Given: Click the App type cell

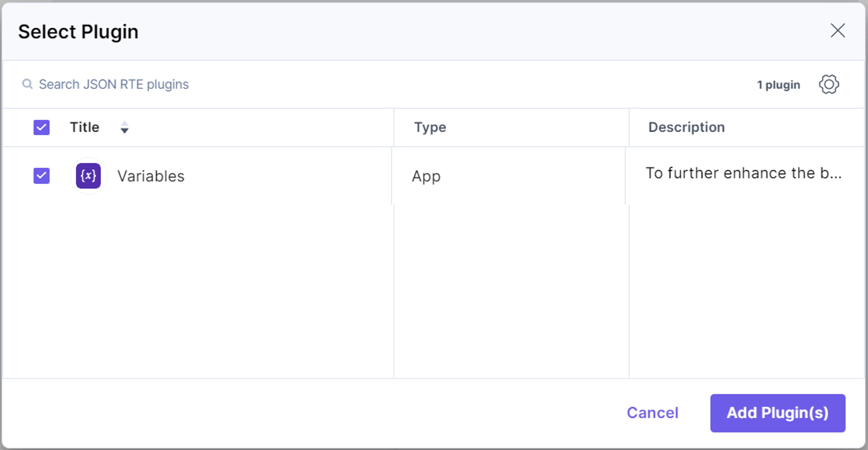Looking at the screenshot, I should coord(426,176).
